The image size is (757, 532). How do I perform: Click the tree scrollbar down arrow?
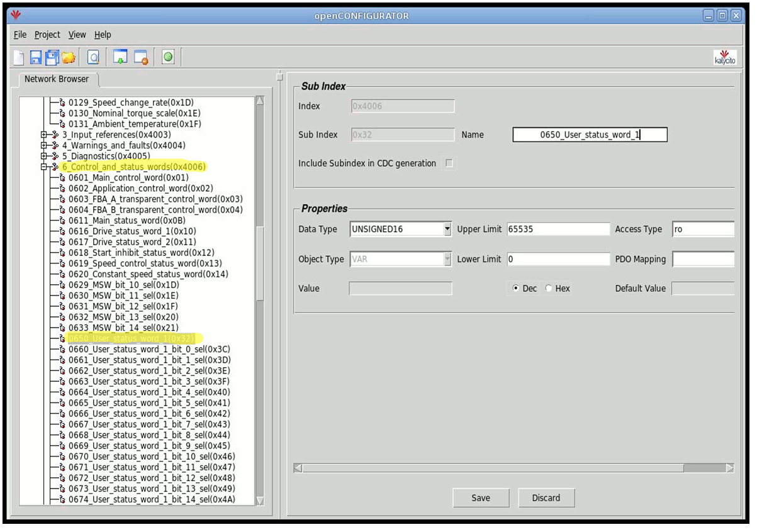[x=260, y=501]
